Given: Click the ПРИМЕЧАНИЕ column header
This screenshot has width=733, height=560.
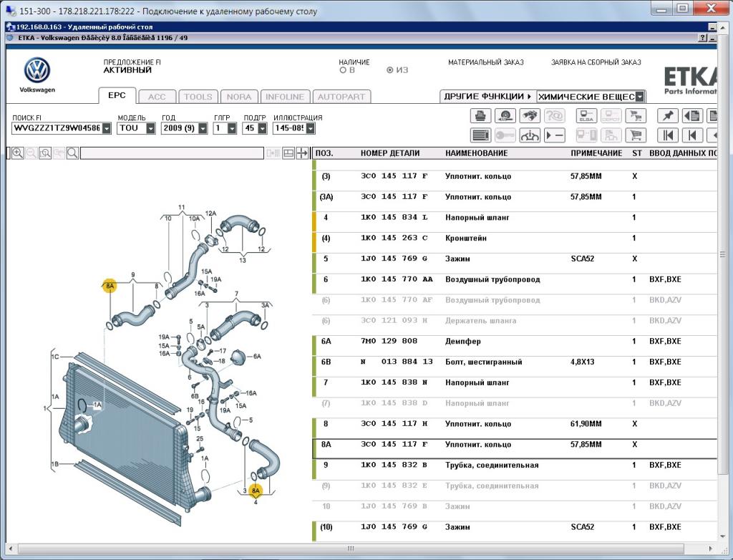Looking at the screenshot, I should pos(596,153).
